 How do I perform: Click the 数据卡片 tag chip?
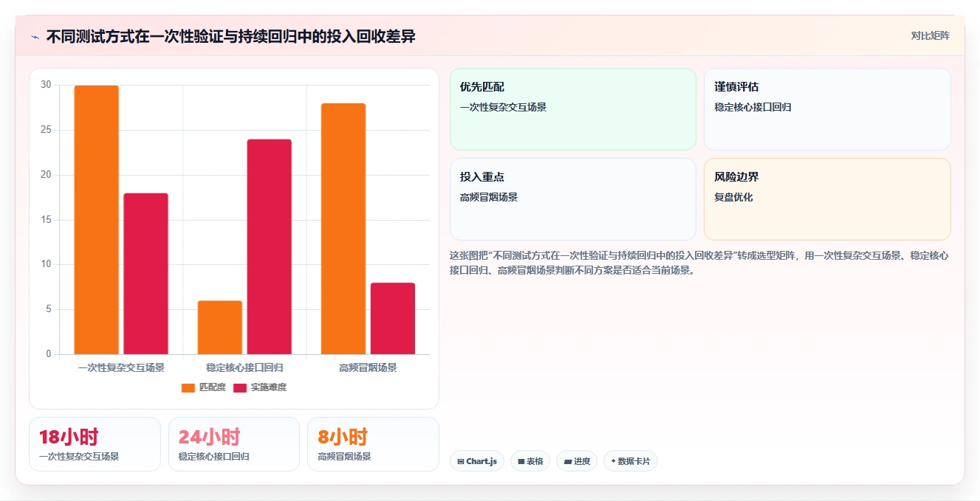coord(631,461)
